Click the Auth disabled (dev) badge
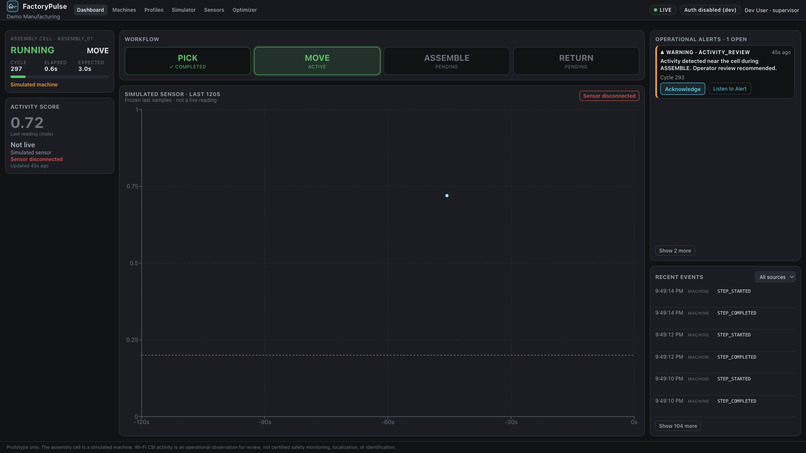806x453 pixels. tap(709, 10)
